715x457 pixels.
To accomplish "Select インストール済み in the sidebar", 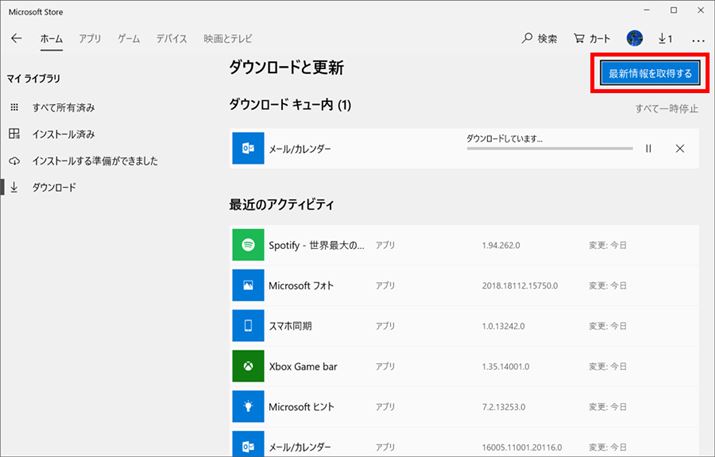I will [63, 134].
